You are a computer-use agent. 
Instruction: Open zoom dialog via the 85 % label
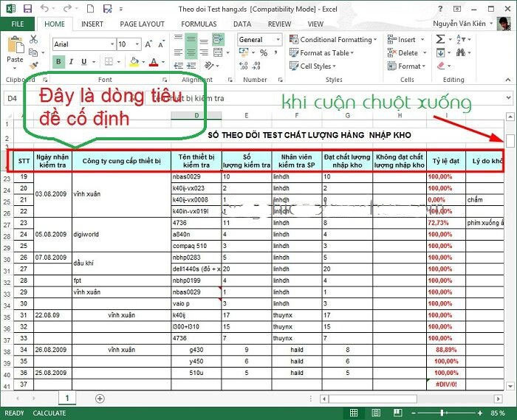(498, 413)
